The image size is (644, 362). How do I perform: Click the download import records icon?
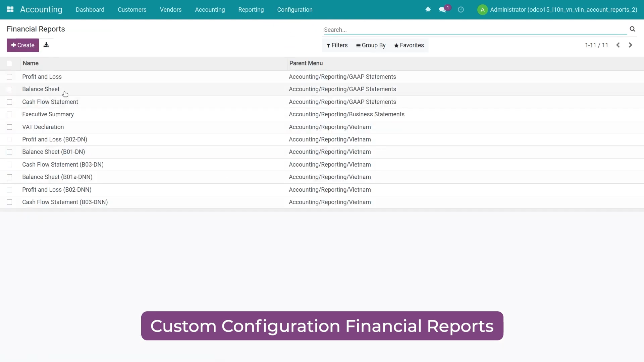(x=46, y=45)
